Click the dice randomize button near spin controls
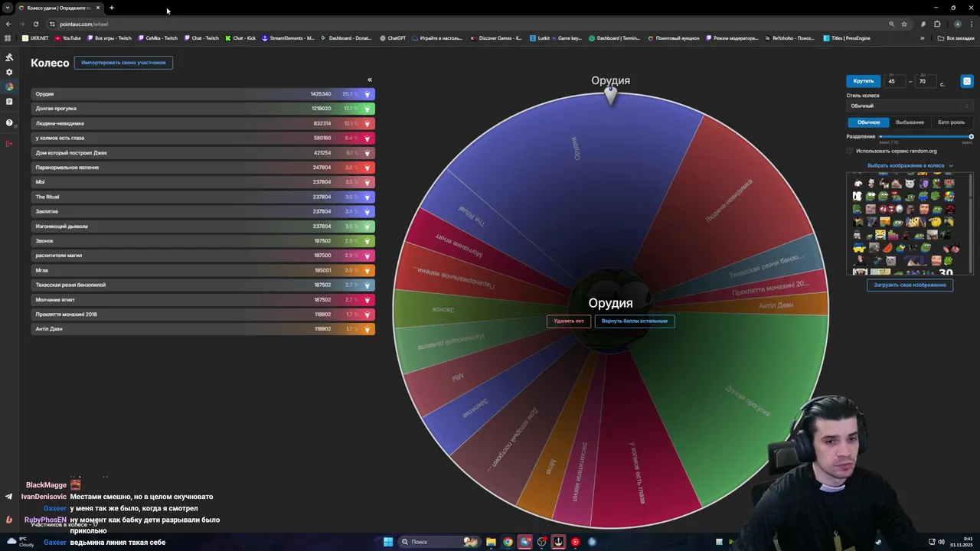 (967, 81)
